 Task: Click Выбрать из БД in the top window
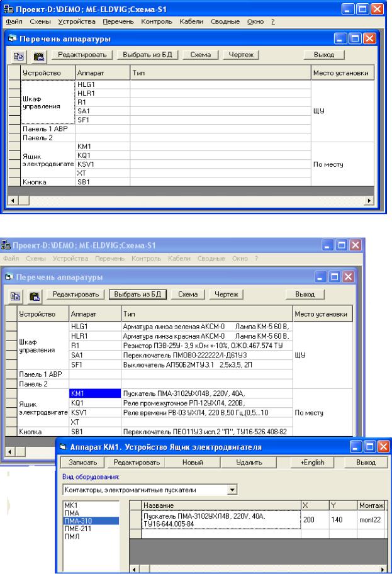point(147,55)
